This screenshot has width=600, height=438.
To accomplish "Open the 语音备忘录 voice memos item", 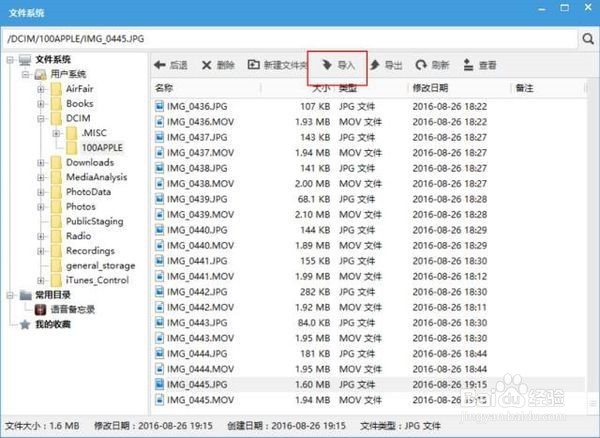I will click(x=72, y=309).
